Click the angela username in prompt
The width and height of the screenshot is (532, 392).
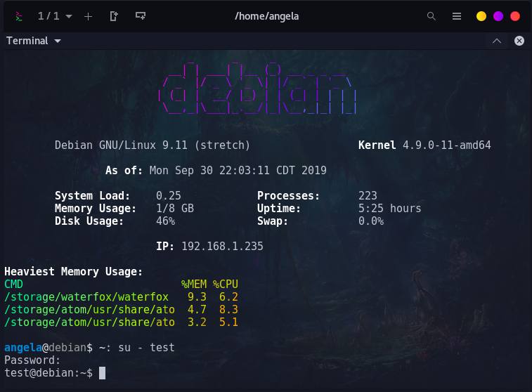coord(23,348)
